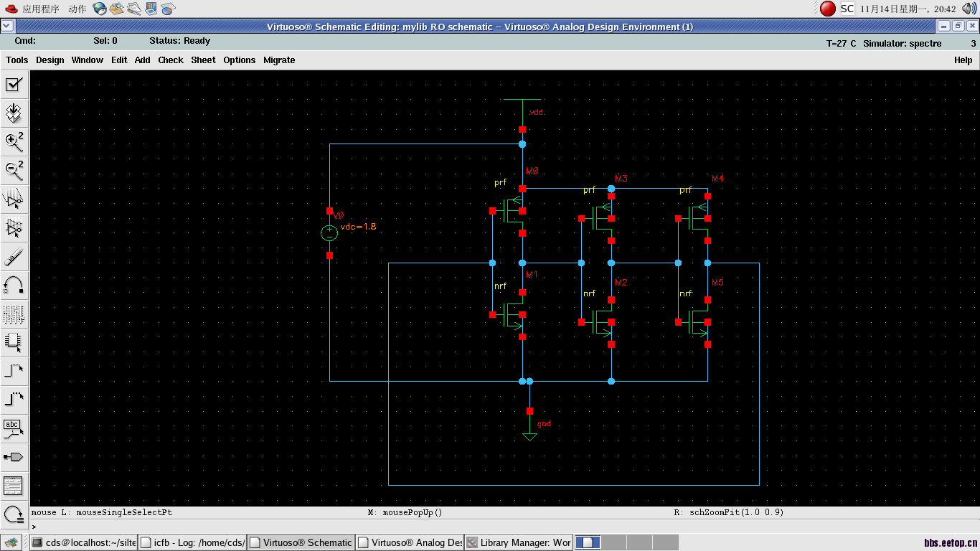Viewport: 980px width, 551px height.
Task: Select the Stretch tool icon
Action: pos(14,199)
